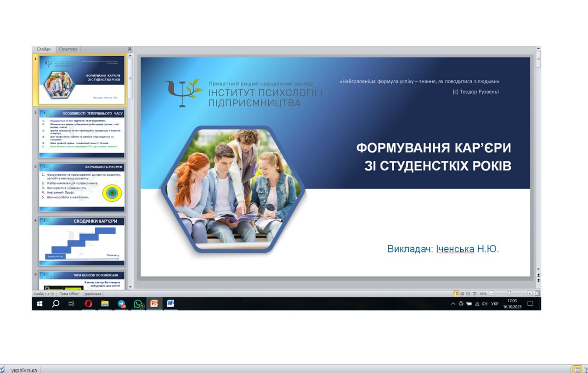
Task: Show hidden icons in system tray
Action: pos(452,304)
